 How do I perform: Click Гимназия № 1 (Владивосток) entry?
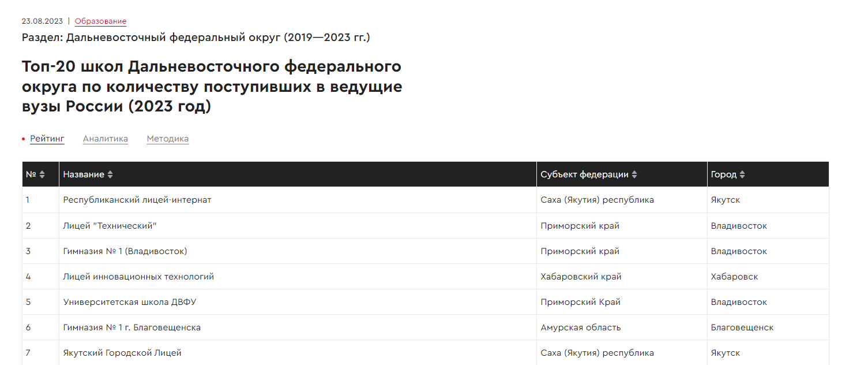tap(125, 251)
